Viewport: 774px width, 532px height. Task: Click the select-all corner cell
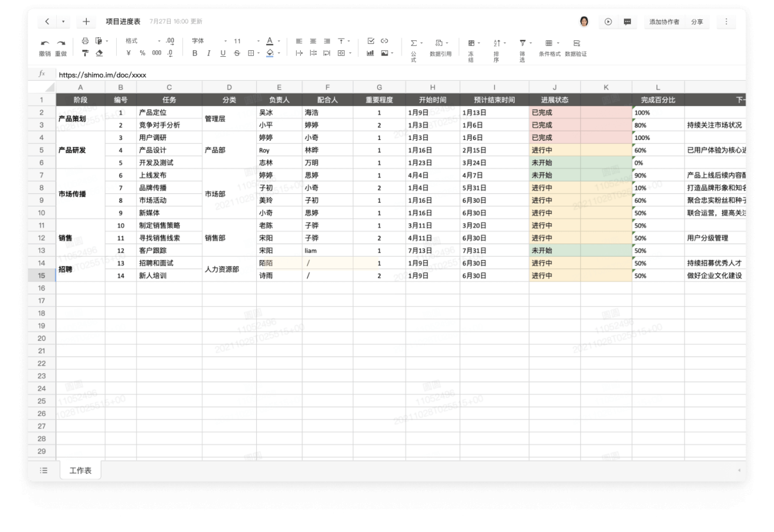42,87
